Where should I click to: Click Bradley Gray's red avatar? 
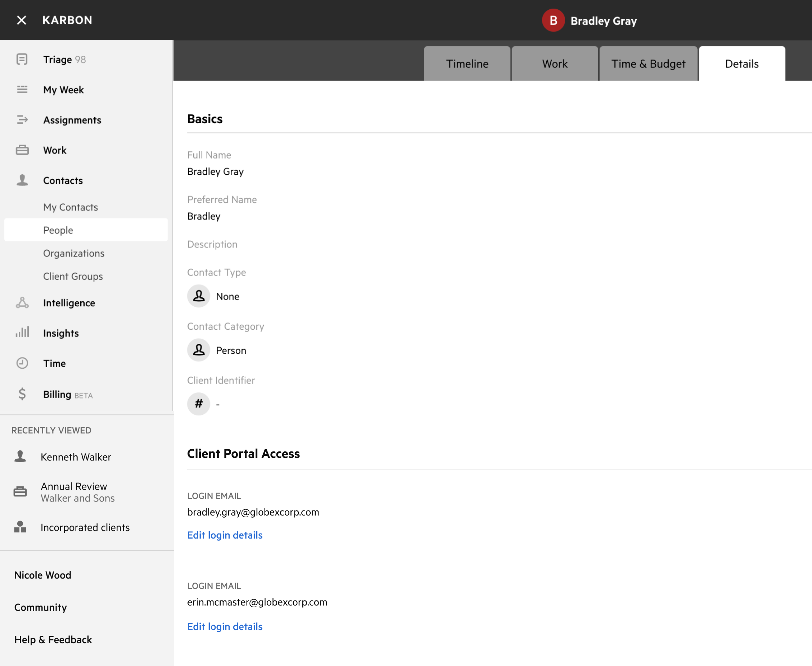tap(553, 21)
